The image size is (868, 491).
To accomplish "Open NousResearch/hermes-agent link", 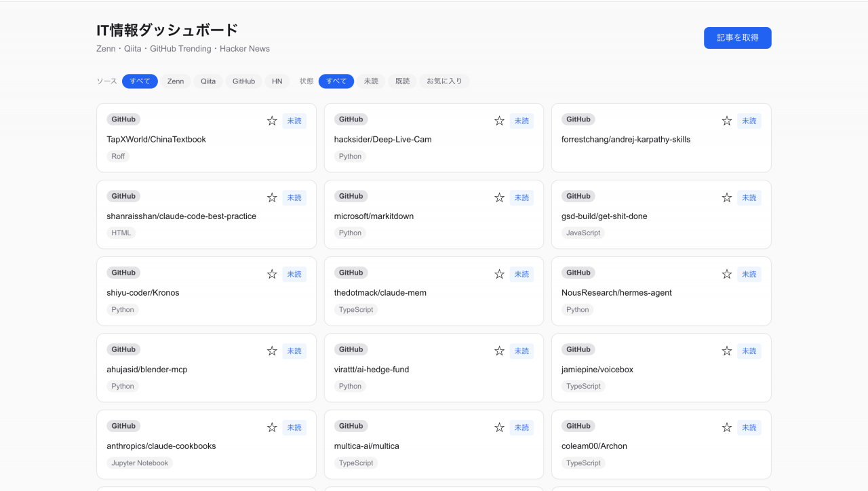I will tap(616, 292).
